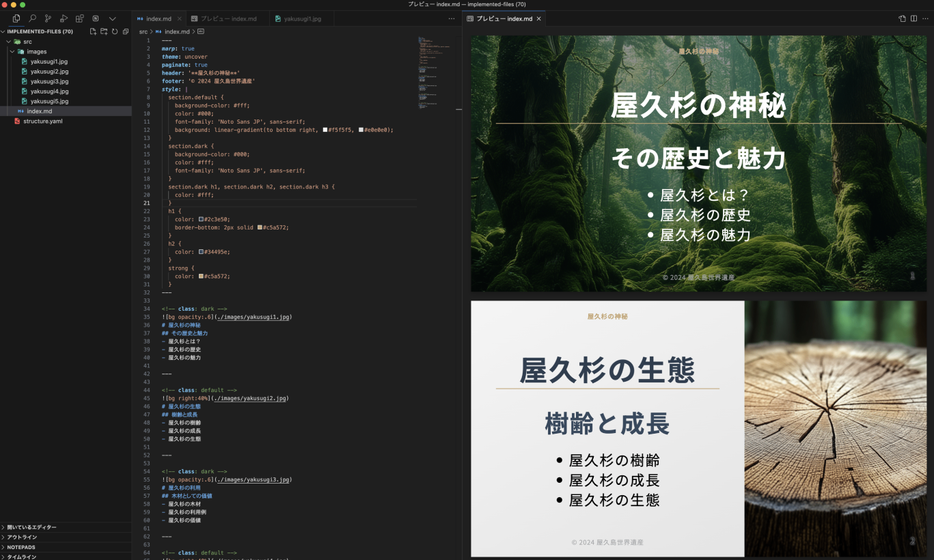Click the second slide 屋久杉の生態 in preview
Viewport: 934px width, 560px height.
point(699,429)
